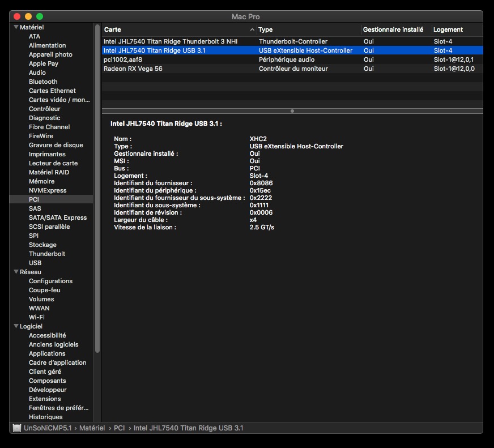Open the Mémoire section
Screen dimensions: 494x448
(41, 181)
